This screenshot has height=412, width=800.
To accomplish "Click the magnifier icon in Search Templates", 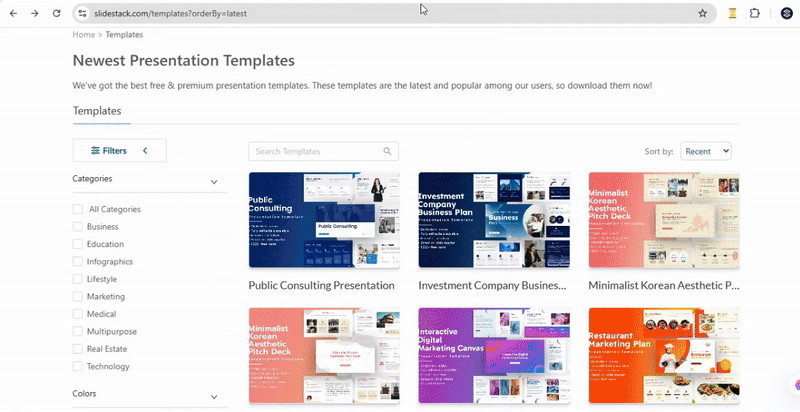I will (387, 151).
